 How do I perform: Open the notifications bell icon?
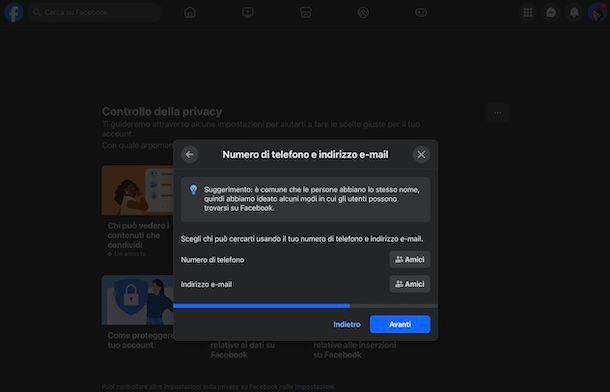[x=574, y=12]
